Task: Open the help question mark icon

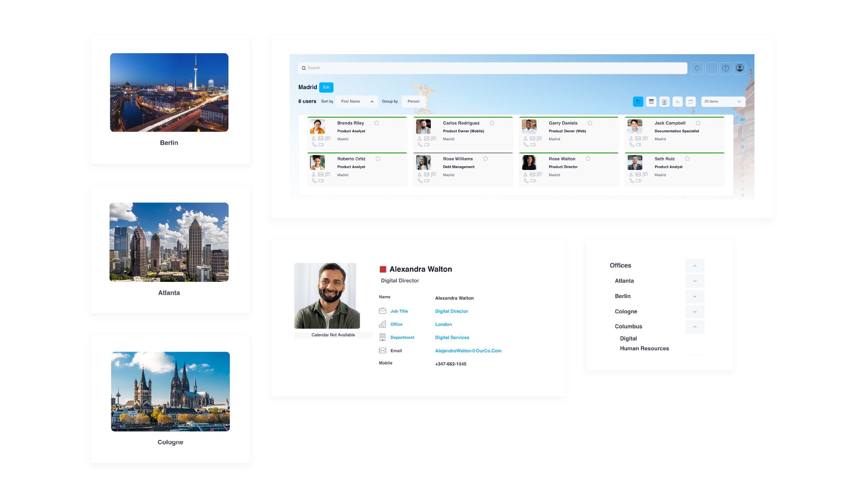Action: coord(725,68)
